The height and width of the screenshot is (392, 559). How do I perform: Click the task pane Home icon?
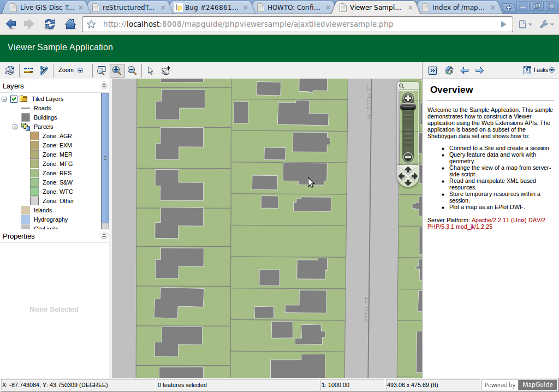pos(449,70)
